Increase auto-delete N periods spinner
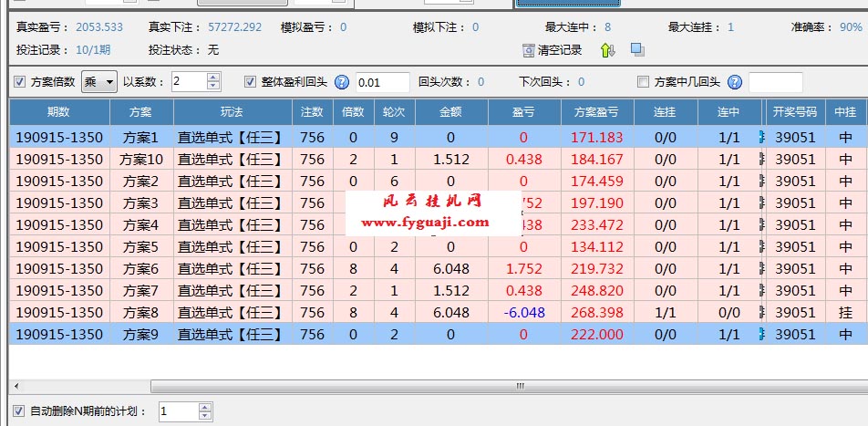The width and height of the screenshot is (868, 426). coord(205,407)
